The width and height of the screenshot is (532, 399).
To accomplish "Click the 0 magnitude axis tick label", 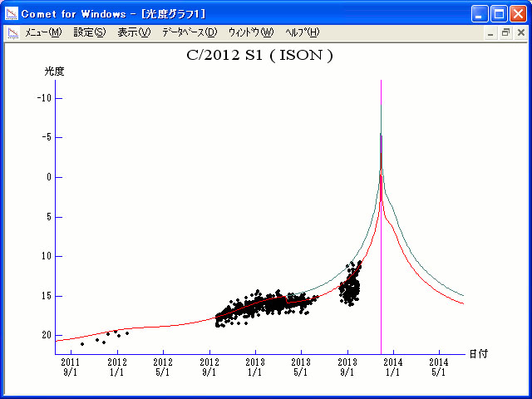I will (49, 177).
